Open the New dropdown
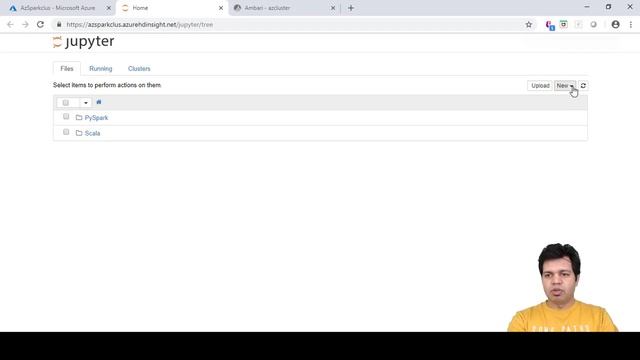Image resolution: width=640 pixels, height=360 pixels. tap(565, 86)
